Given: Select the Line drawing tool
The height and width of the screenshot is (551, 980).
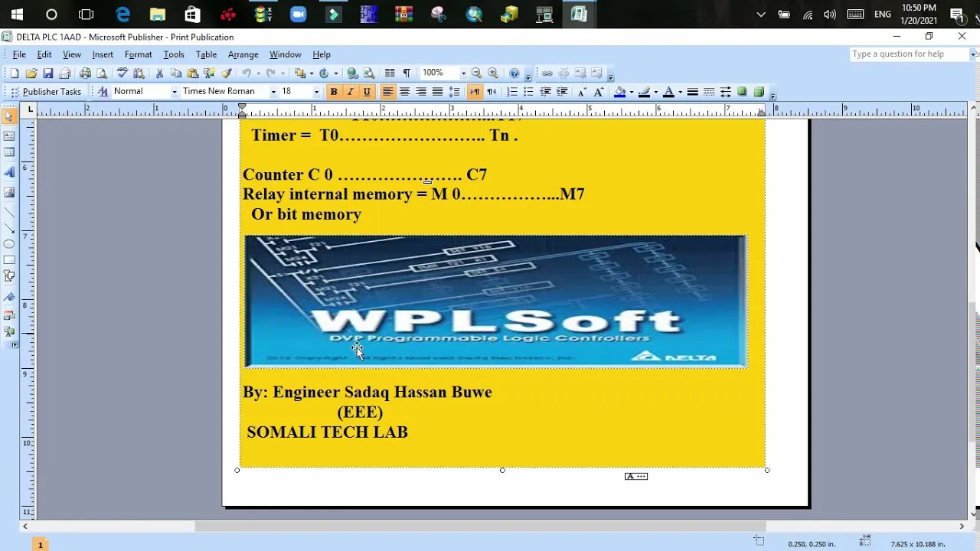Looking at the screenshot, I should click(x=9, y=211).
